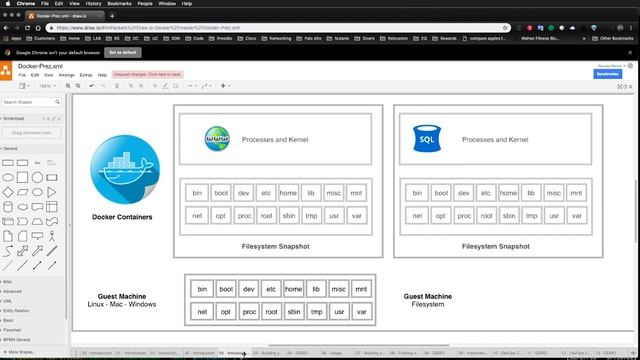Image resolution: width=640 pixels, height=360 pixels.
Task: Click the redo arrow icon
Action: point(103,86)
